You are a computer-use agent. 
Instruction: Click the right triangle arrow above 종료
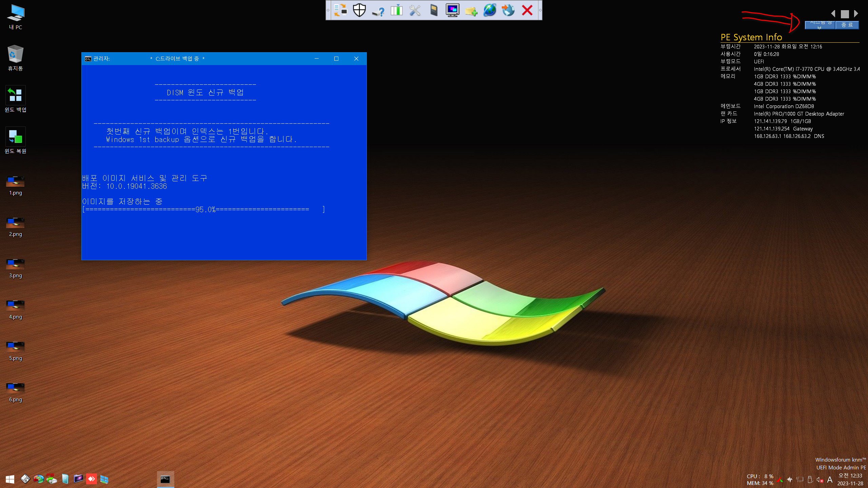pyautogui.click(x=856, y=14)
